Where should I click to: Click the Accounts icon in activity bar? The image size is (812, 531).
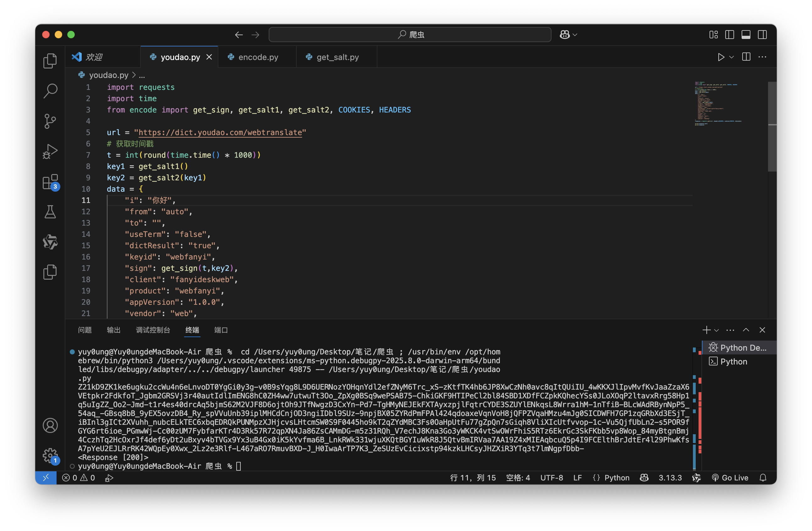point(50,425)
